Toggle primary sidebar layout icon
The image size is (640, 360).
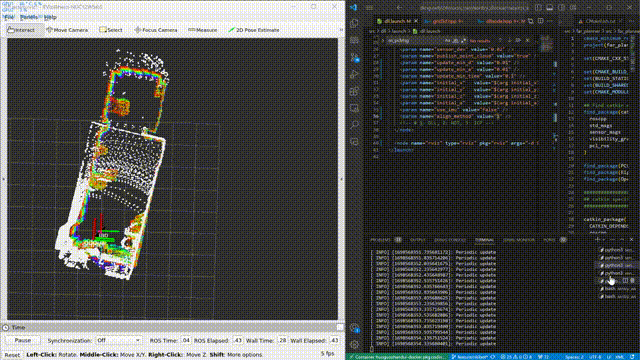click(538, 7)
